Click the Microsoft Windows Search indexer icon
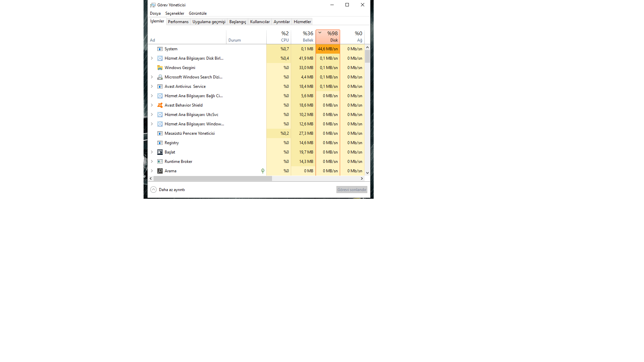Image resolution: width=644 pixels, height=362 pixels. [160, 77]
